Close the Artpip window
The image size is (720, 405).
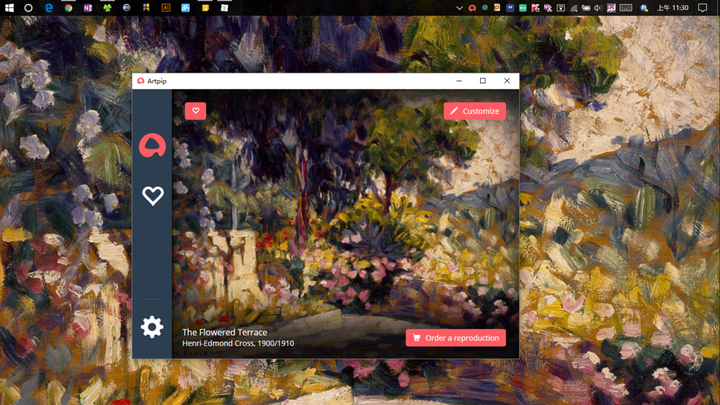pos(507,81)
